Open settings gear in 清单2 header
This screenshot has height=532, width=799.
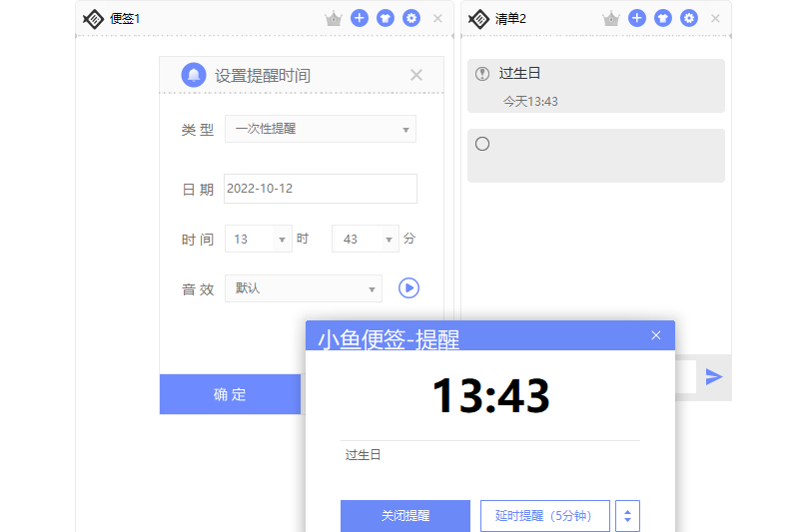(689, 18)
